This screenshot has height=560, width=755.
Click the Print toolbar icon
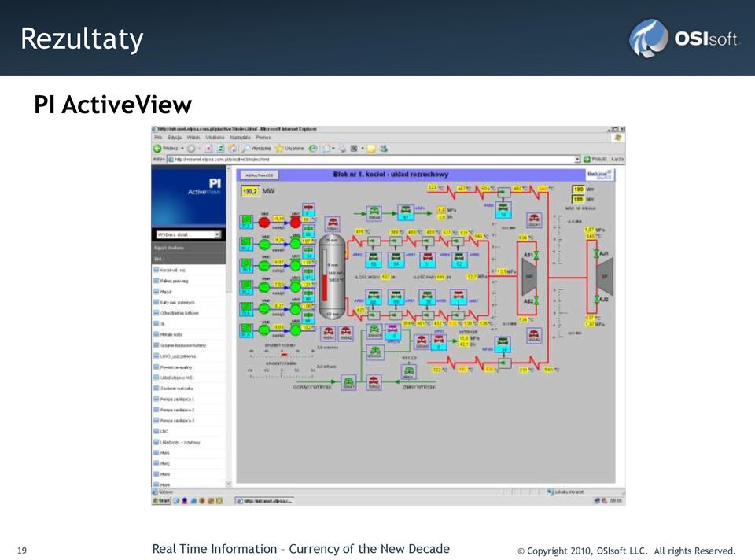coord(342,149)
